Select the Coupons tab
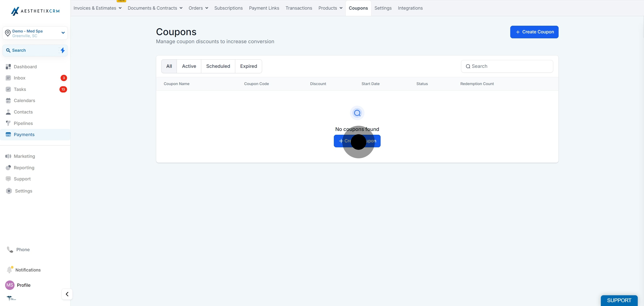 [358, 8]
